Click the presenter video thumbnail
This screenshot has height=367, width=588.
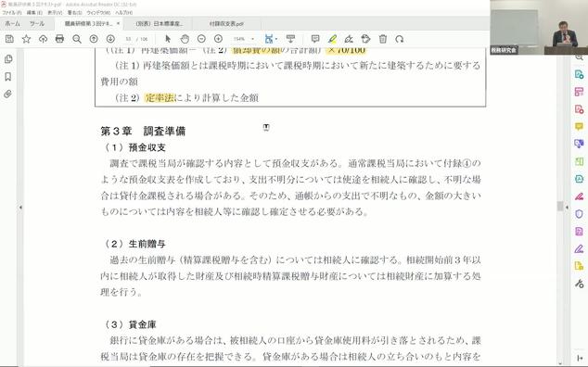(x=539, y=28)
